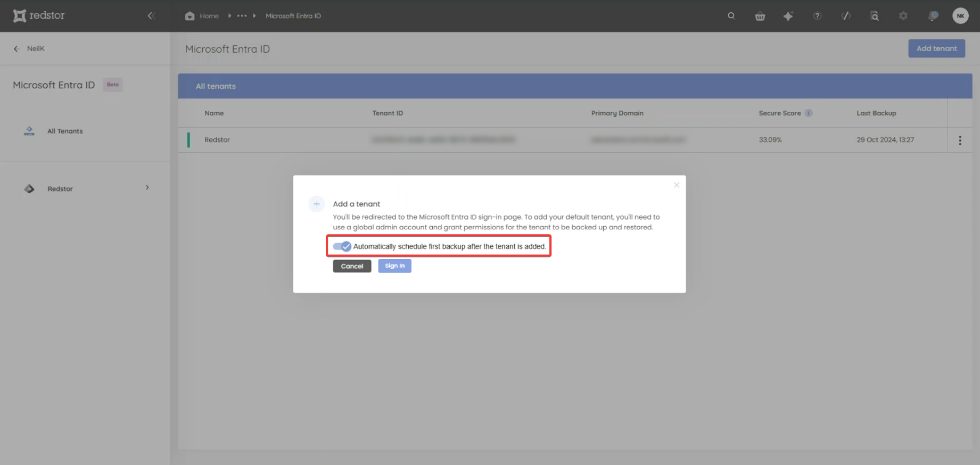The image size is (980, 465).
Task: Click the Primary Domain column header
Action: pos(617,113)
